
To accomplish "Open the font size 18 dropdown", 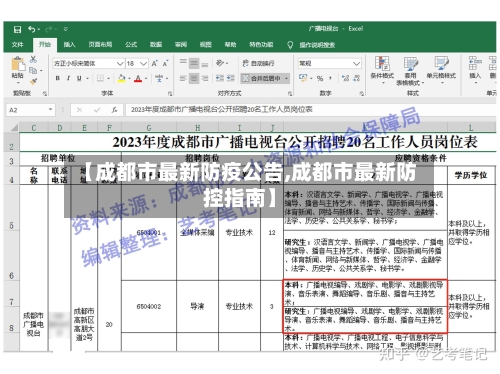I will (x=143, y=63).
